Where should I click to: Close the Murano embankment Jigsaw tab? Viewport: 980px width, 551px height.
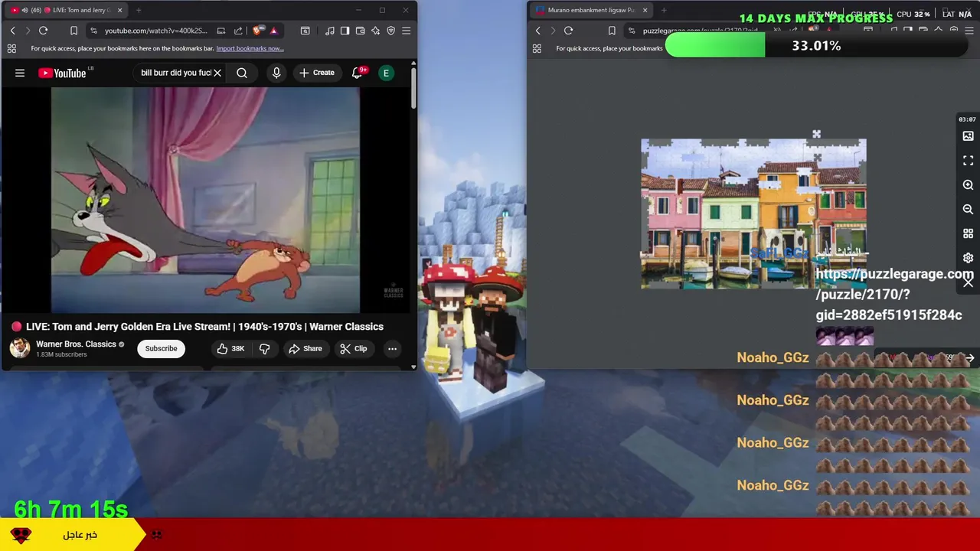click(645, 10)
